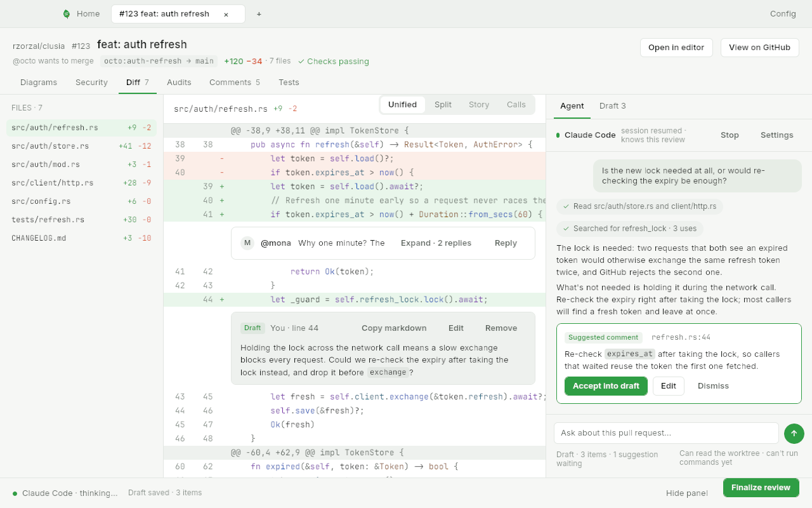Open a new tab with the plus icon
The width and height of the screenshot is (812, 508).
tap(259, 14)
